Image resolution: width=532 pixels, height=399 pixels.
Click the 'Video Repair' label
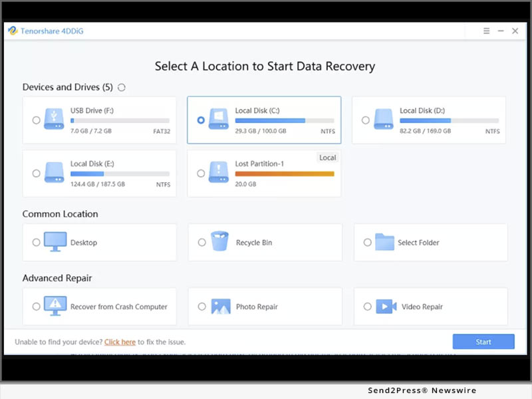(422, 307)
